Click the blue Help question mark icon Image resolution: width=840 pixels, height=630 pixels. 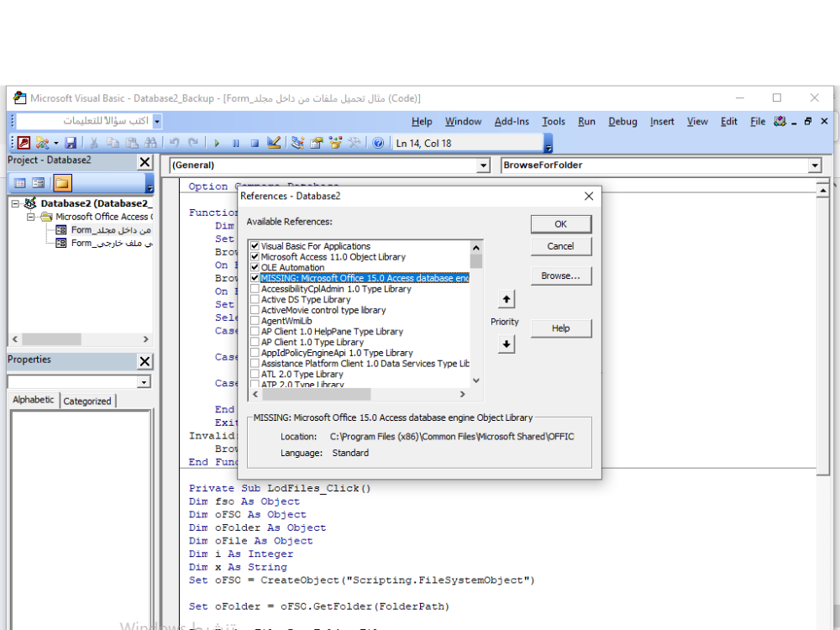(378, 143)
